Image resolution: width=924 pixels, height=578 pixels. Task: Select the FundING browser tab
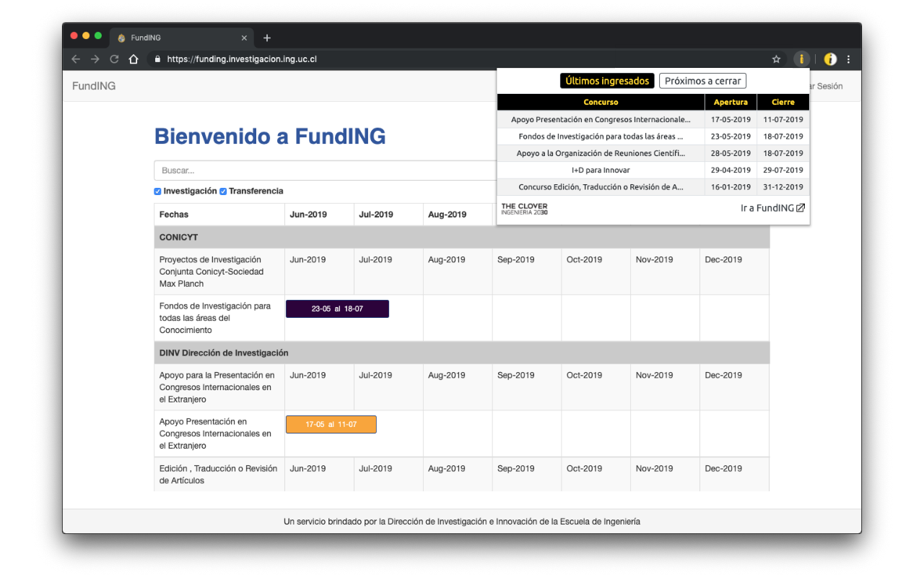(180, 38)
